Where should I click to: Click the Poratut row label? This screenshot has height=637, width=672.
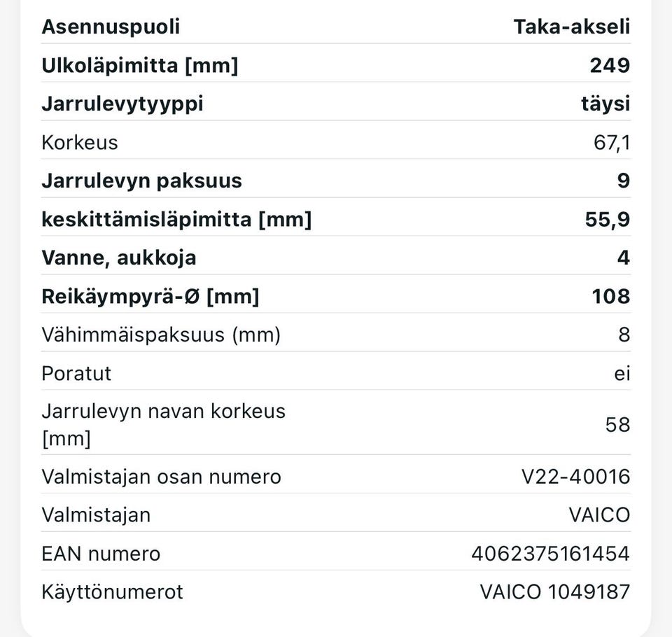click(76, 373)
